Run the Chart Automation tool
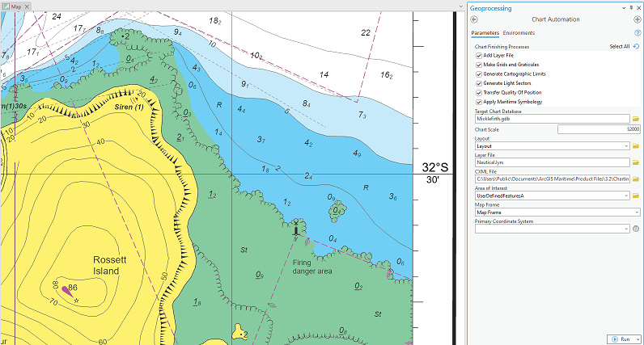This screenshot has width=644, height=345. pos(621,339)
